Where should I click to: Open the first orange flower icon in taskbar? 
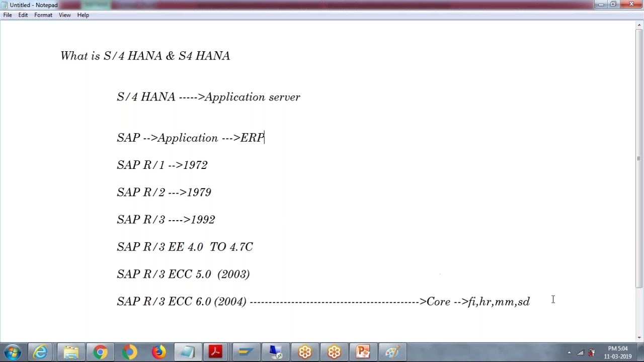tap(305, 352)
